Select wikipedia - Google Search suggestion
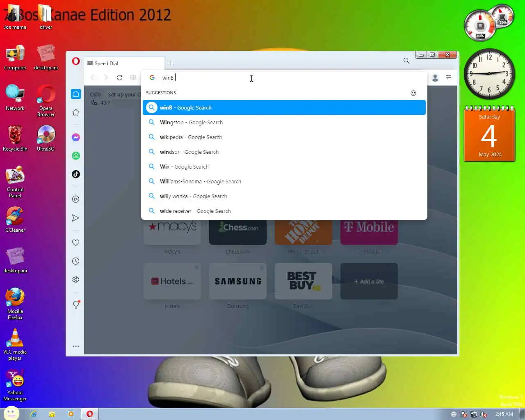This screenshot has height=420, width=525. tap(284, 137)
